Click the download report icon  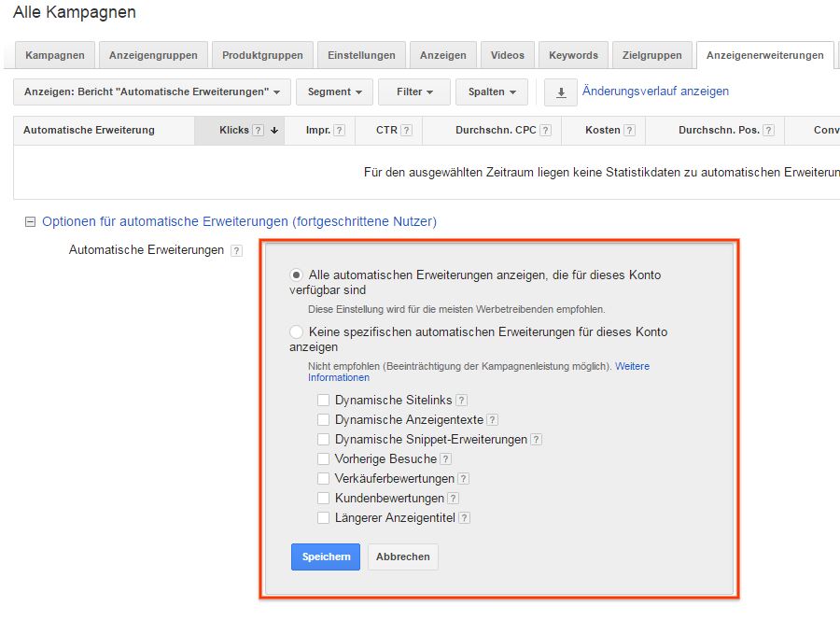[560, 92]
